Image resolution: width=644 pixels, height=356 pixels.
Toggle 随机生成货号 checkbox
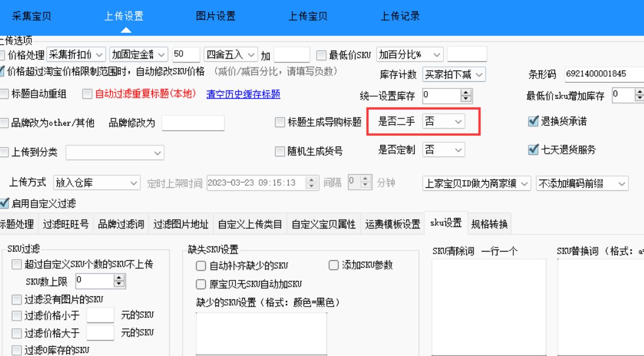point(280,151)
